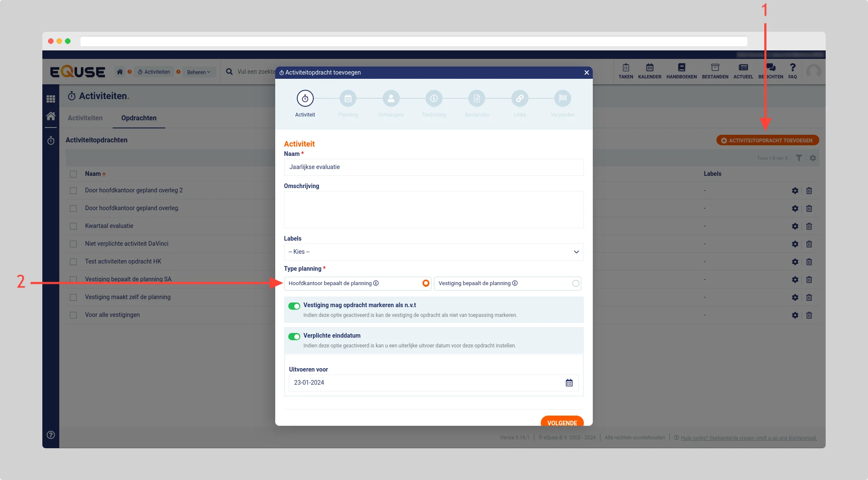
Task: Click the Ontvangers step icon in wizard
Action: tap(391, 98)
